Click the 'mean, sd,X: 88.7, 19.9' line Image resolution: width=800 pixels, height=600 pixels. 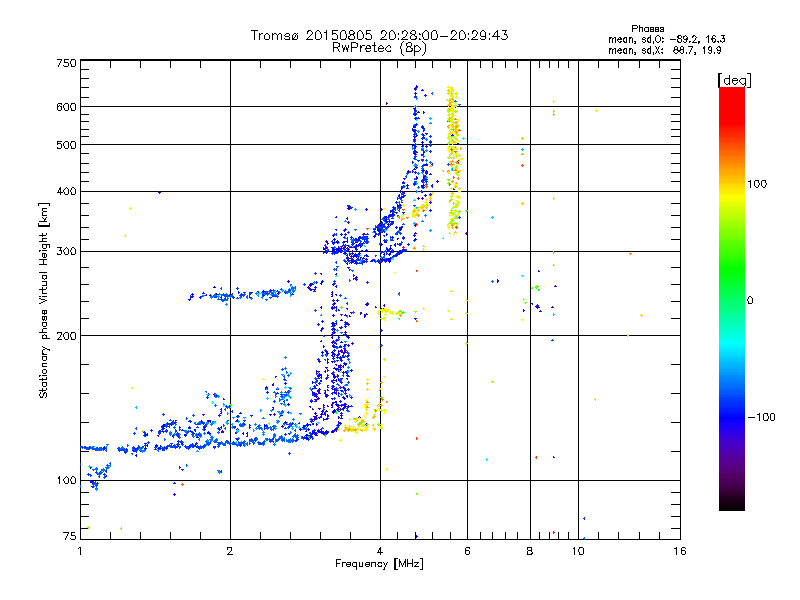[665, 50]
